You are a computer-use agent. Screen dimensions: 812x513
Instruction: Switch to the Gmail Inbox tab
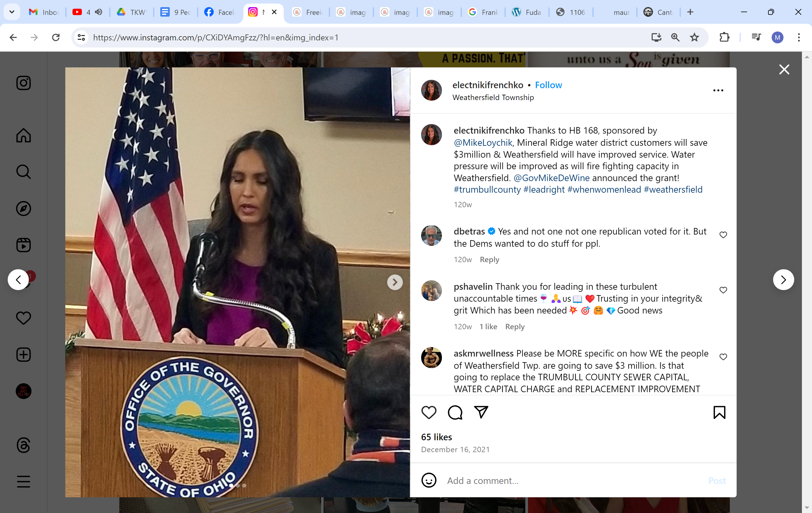(x=44, y=12)
